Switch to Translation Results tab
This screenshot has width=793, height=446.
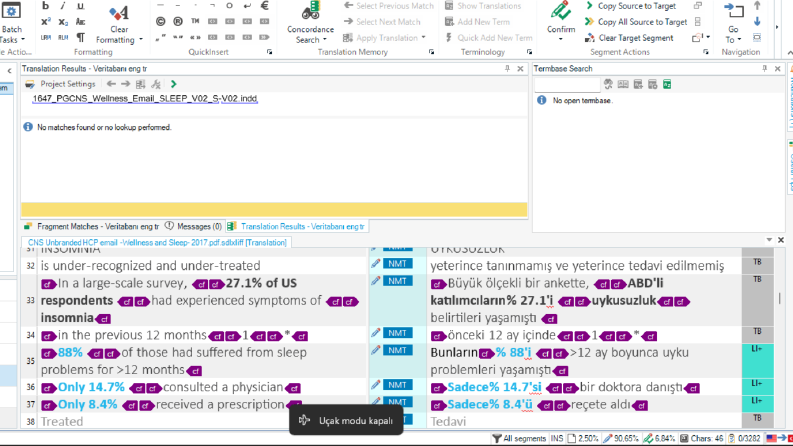click(296, 227)
